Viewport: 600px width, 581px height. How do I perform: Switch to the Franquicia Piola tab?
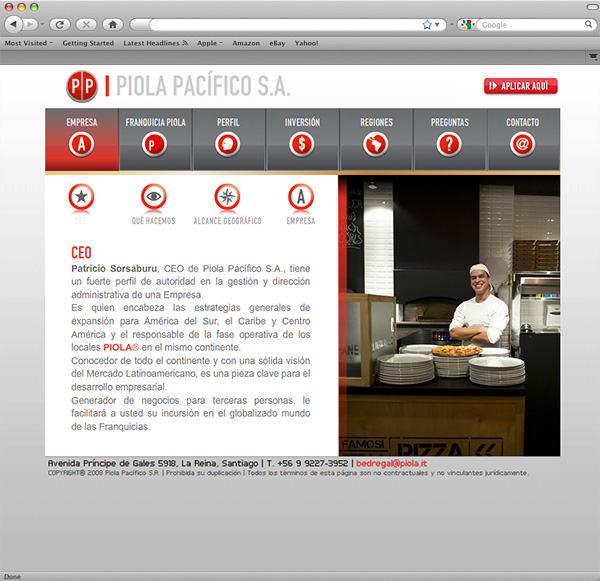coord(155,139)
